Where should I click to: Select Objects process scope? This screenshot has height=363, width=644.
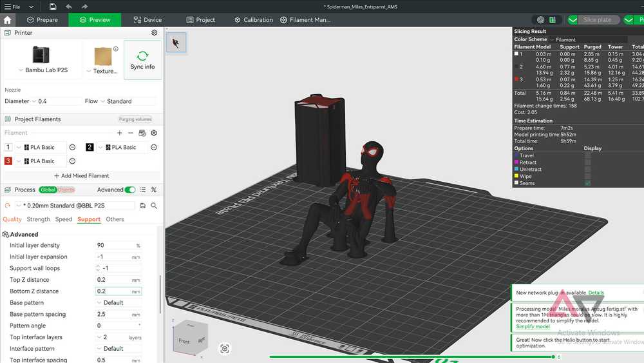point(66,190)
